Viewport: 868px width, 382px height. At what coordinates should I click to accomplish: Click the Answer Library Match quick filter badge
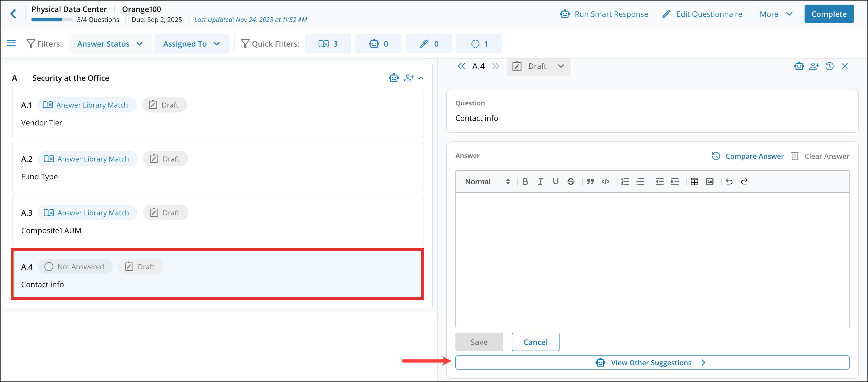328,43
